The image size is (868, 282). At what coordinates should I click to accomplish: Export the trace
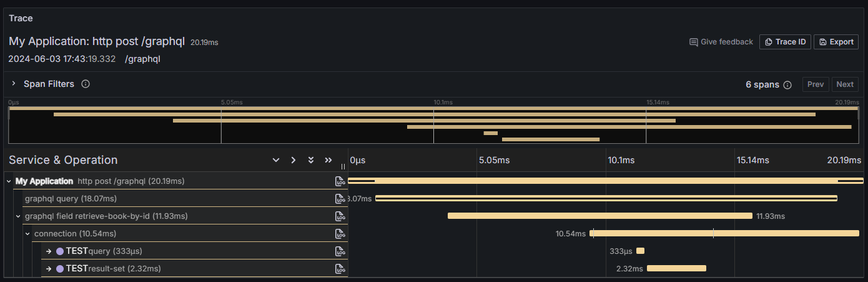[x=836, y=42]
